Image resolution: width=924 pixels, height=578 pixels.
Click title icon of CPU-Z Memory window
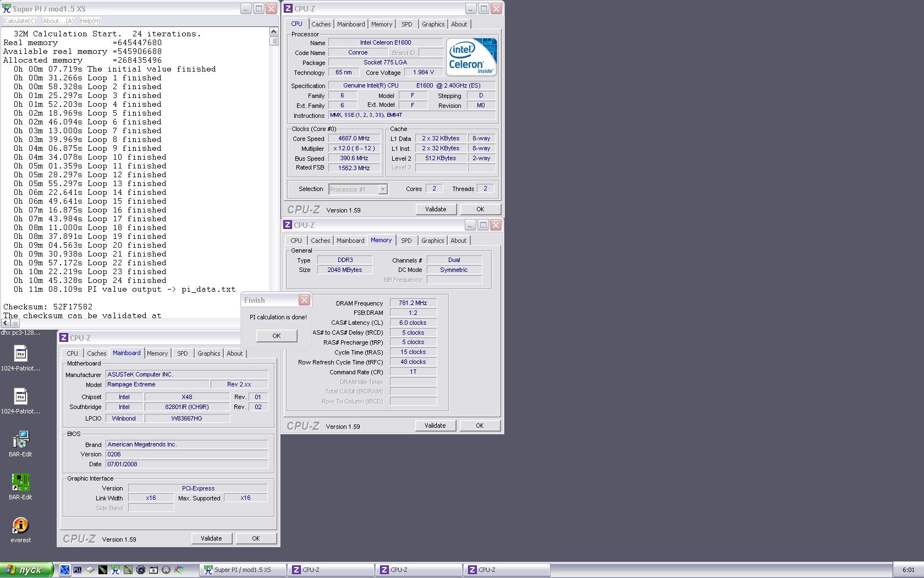click(x=288, y=225)
